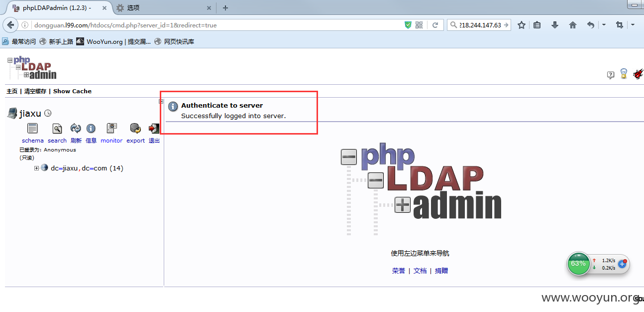Focus the URL address bar
Screen dimensions: 644x312
tap(217, 25)
